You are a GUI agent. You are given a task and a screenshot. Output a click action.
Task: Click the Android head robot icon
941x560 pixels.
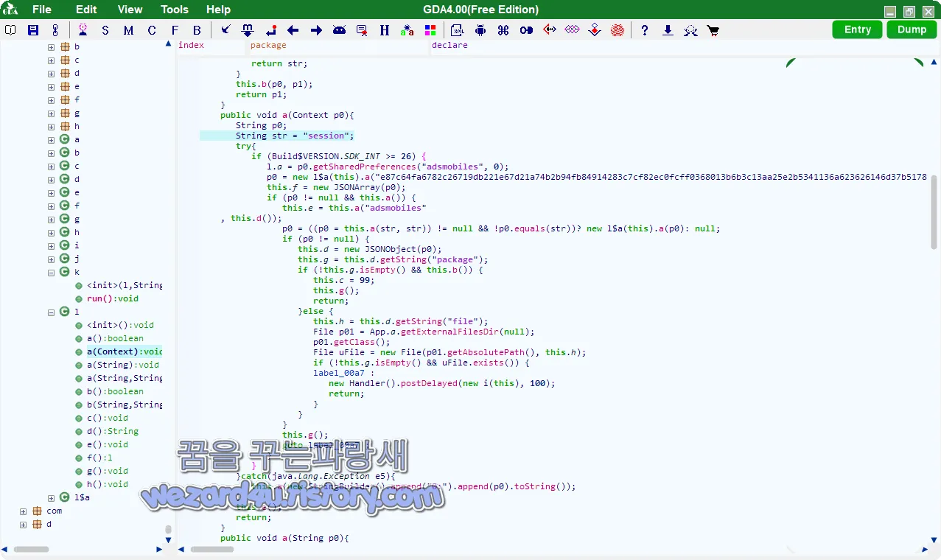click(339, 30)
